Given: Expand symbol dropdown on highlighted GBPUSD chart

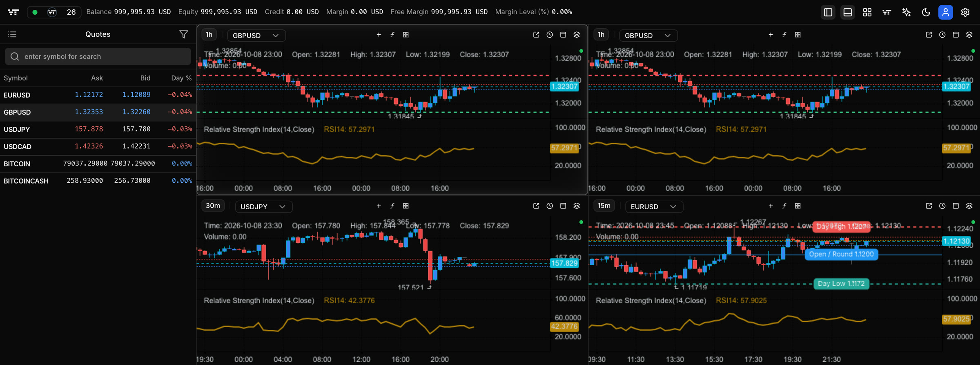Looking at the screenshot, I should click(256, 36).
